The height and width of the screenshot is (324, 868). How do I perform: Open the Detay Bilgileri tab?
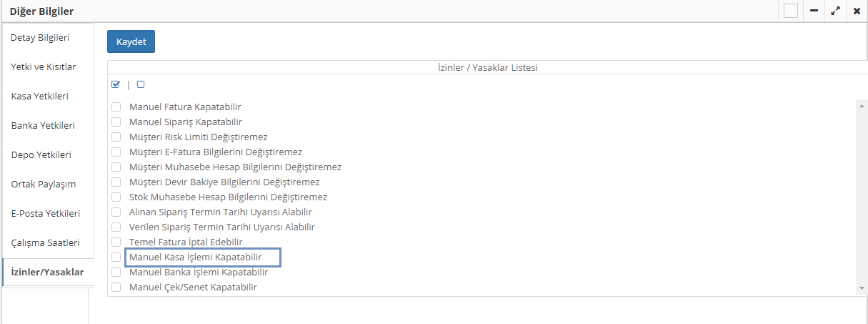pos(40,37)
